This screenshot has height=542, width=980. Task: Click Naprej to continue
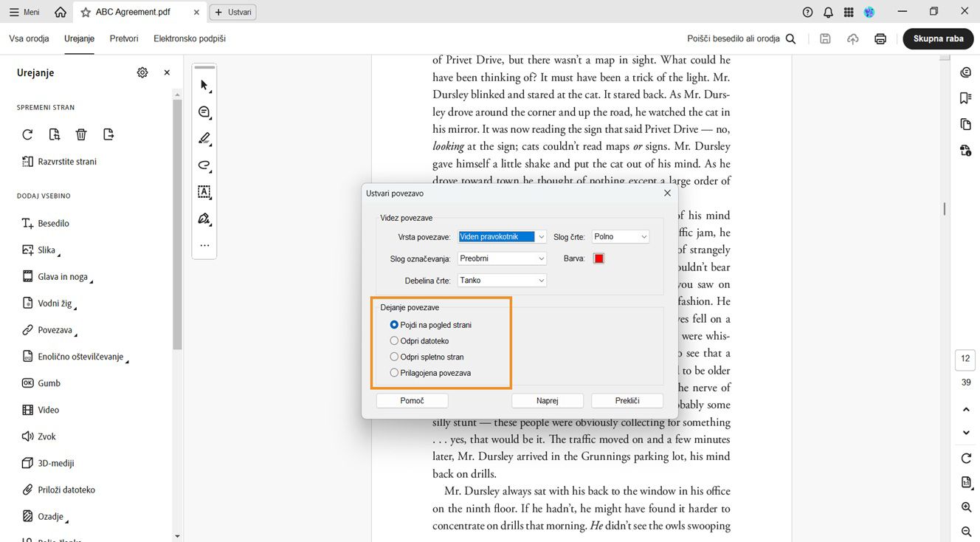[548, 401]
